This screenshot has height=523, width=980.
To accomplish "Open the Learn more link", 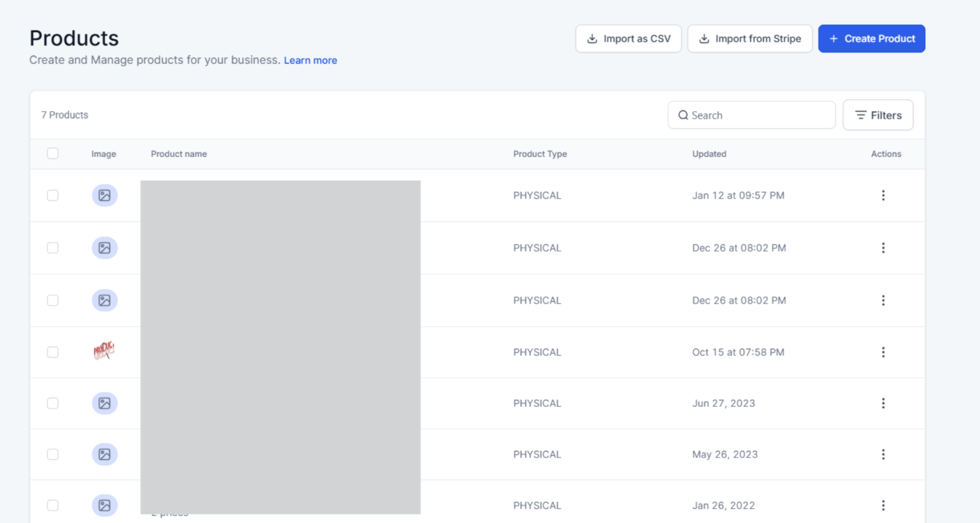I will 310,60.
